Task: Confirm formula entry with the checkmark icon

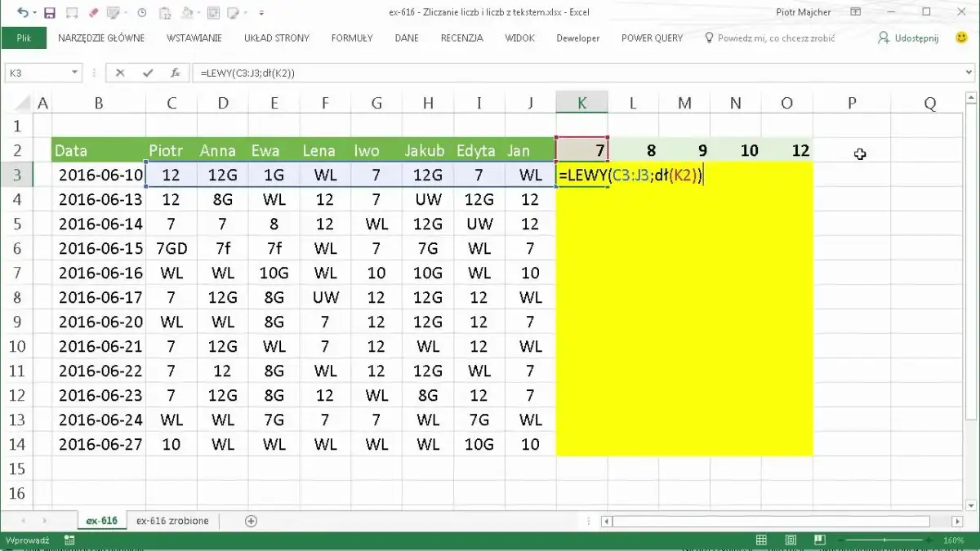Action: click(x=149, y=72)
